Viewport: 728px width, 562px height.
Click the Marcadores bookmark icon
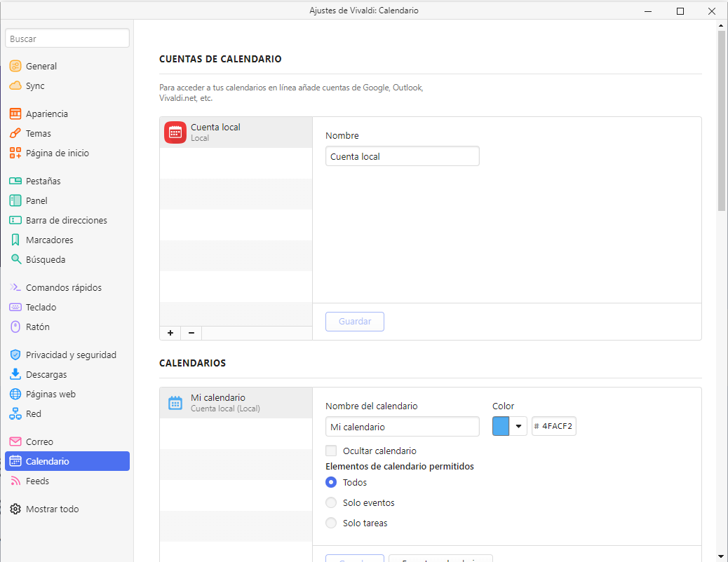coord(15,240)
